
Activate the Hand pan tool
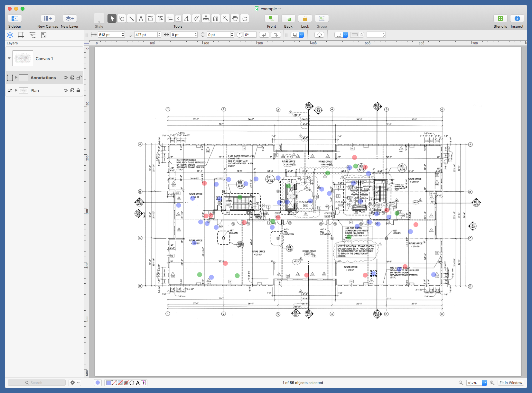[x=235, y=18]
